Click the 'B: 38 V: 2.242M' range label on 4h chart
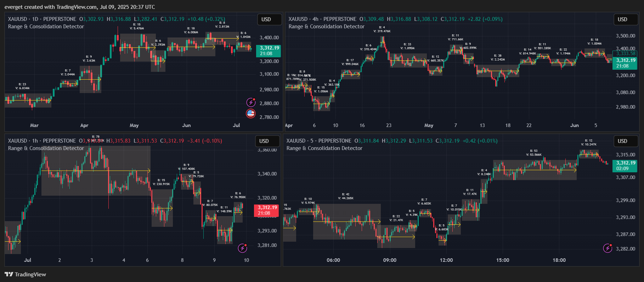 [498, 58]
